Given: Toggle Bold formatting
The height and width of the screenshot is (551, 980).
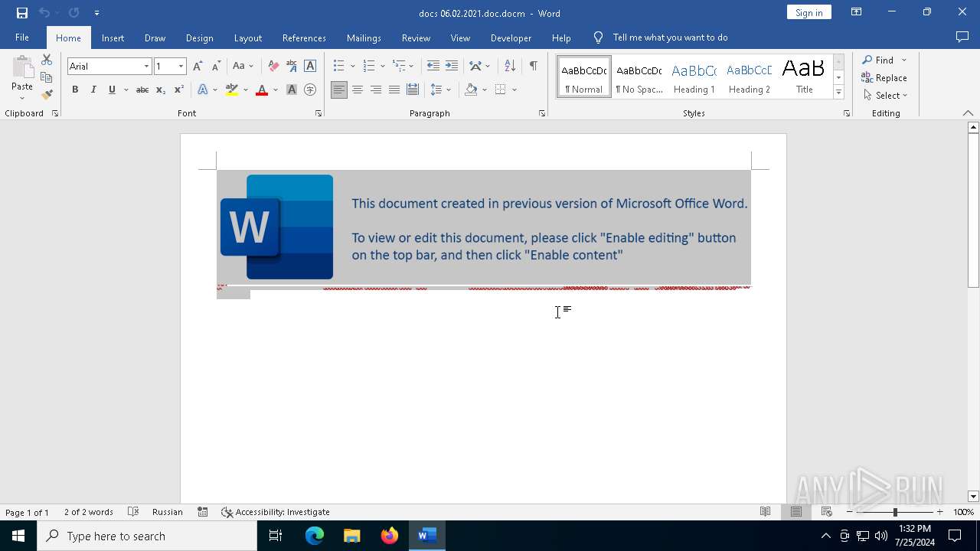Looking at the screenshot, I should tap(75, 90).
